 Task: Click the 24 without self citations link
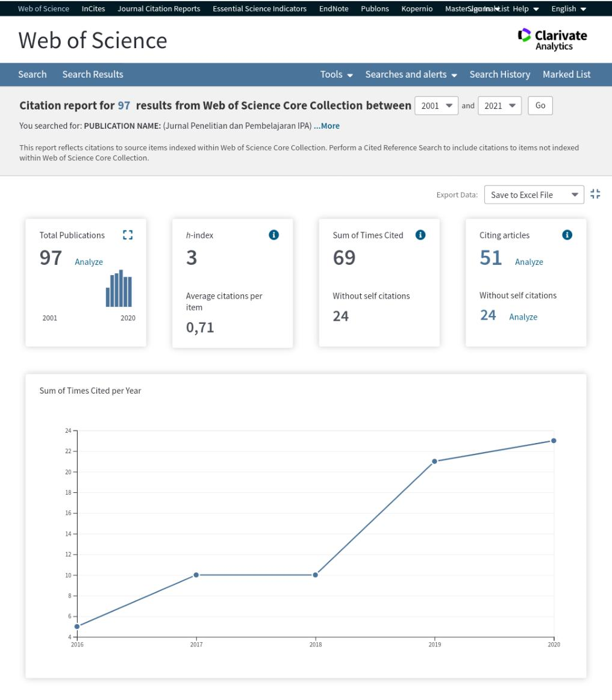point(488,315)
